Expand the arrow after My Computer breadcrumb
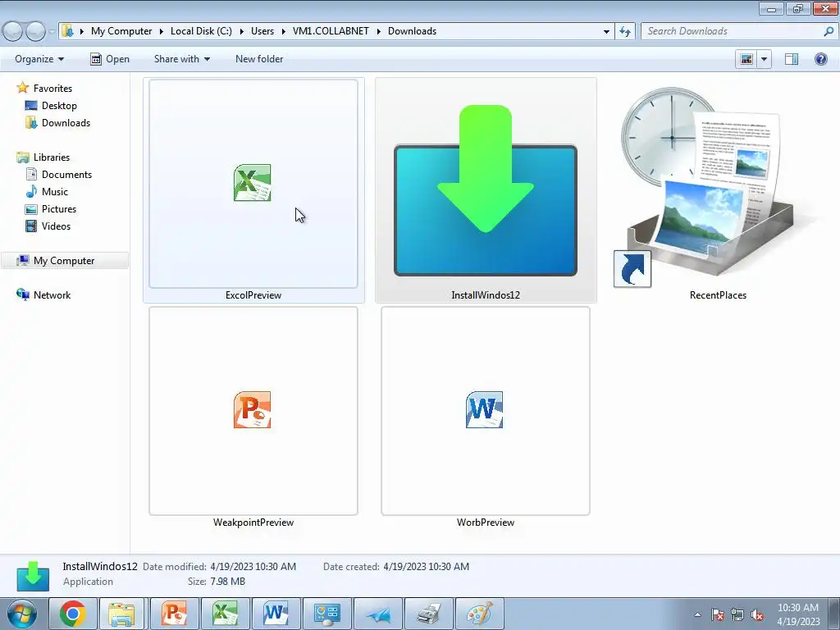840x630 pixels. pyautogui.click(x=161, y=31)
